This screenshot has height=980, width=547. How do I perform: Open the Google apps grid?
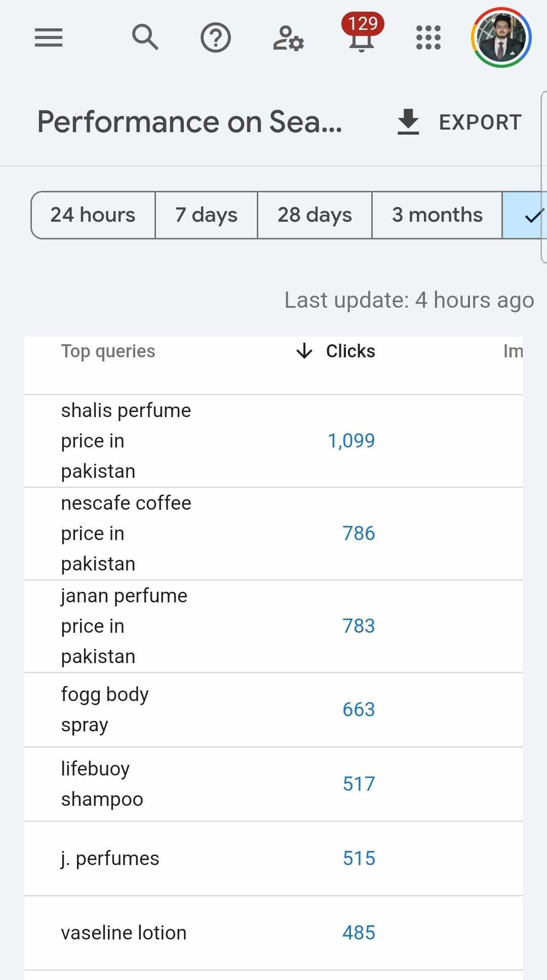coord(428,37)
